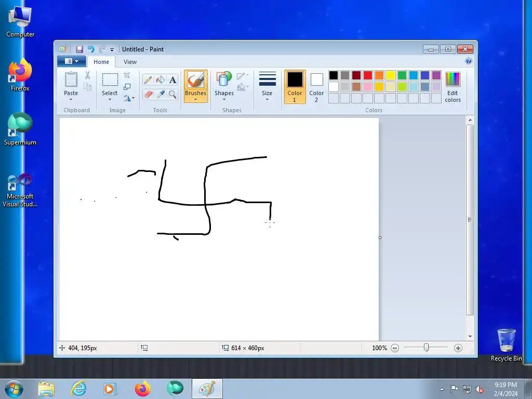Click the volume speaker tray icon
The height and width of the screenshot is (399, 532).
click(x=480, y=389)
